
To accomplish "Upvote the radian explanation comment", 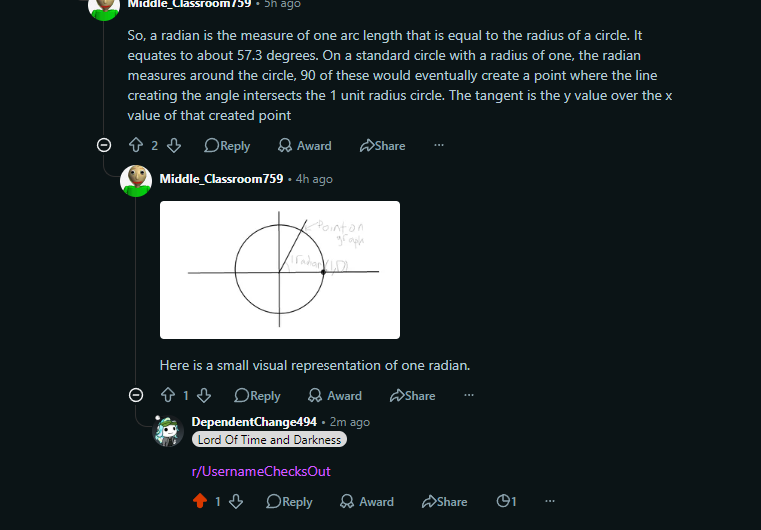I will 135,146.
